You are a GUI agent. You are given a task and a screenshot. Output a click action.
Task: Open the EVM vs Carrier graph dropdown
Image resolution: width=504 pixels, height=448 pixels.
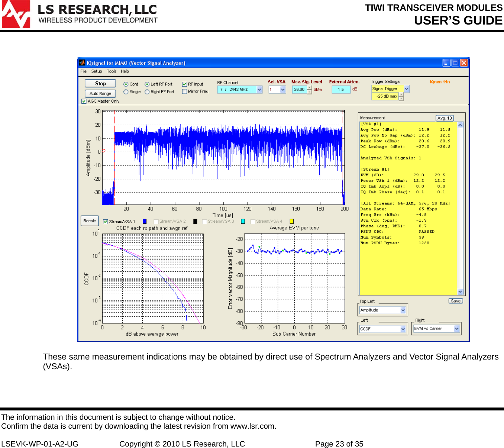[457, 329]
